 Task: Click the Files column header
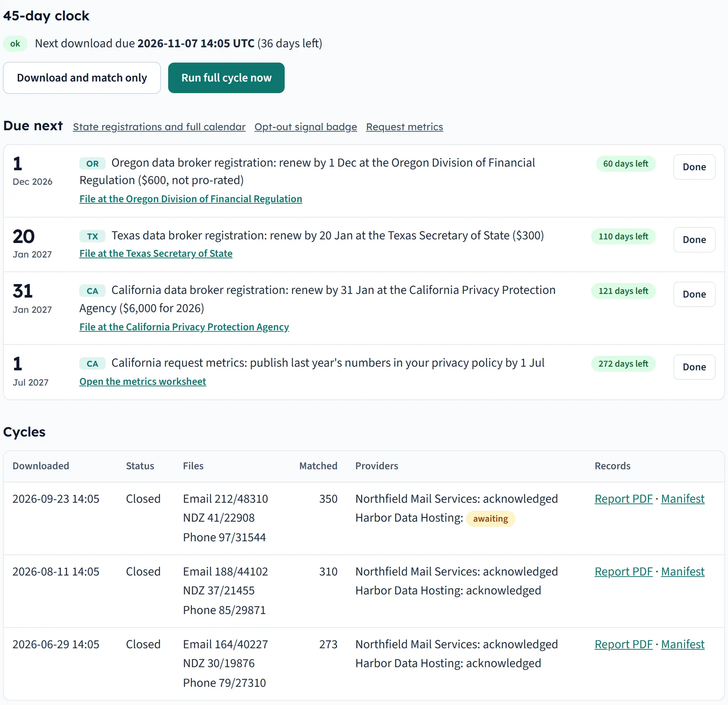click(193, 466)
